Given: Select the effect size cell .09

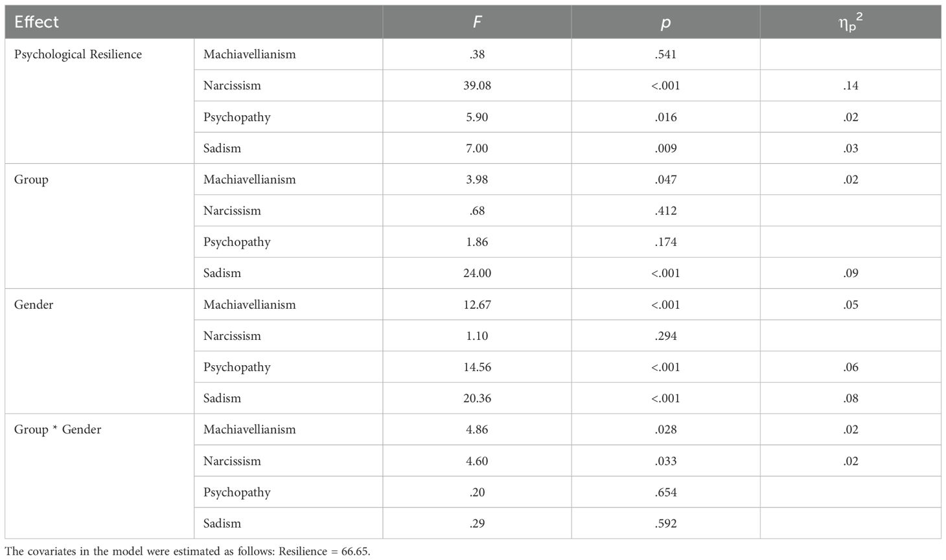Looking at the screenshot, I should 850,273.
